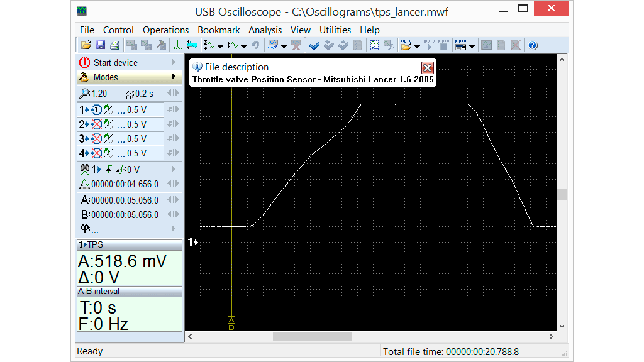Click the A:B+C folder script icon
Screen dimensions: 644x362
click(406, 45)
